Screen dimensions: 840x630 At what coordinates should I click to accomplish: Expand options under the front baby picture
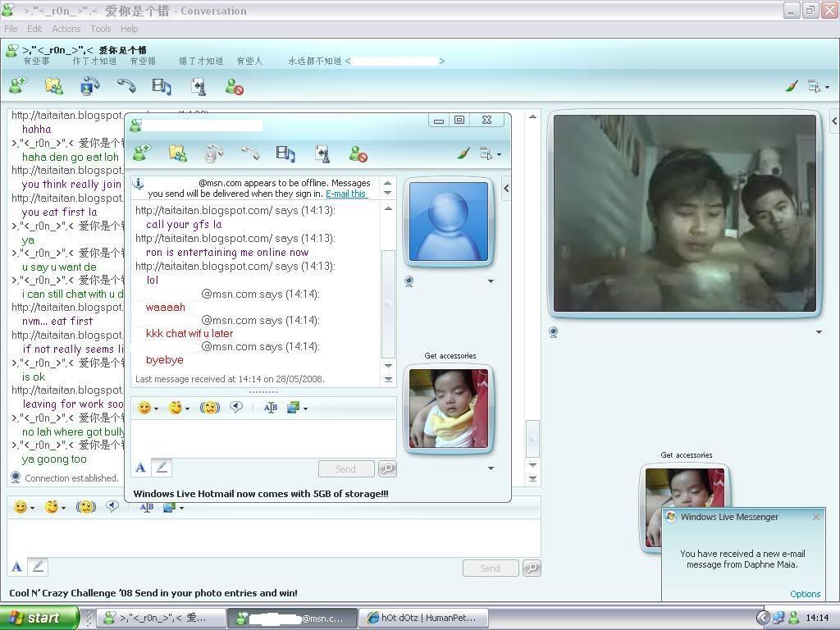click(491, 468)
